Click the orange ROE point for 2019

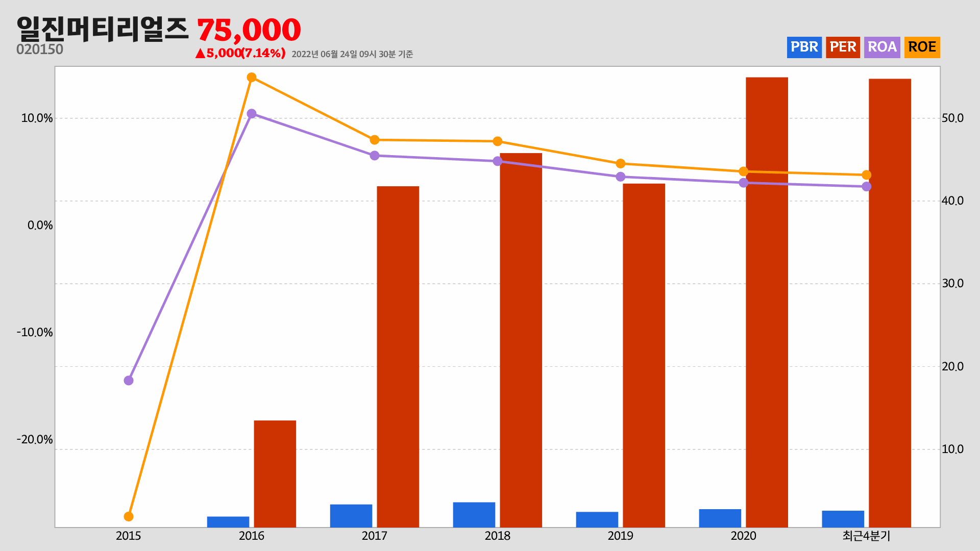point(621,164)
